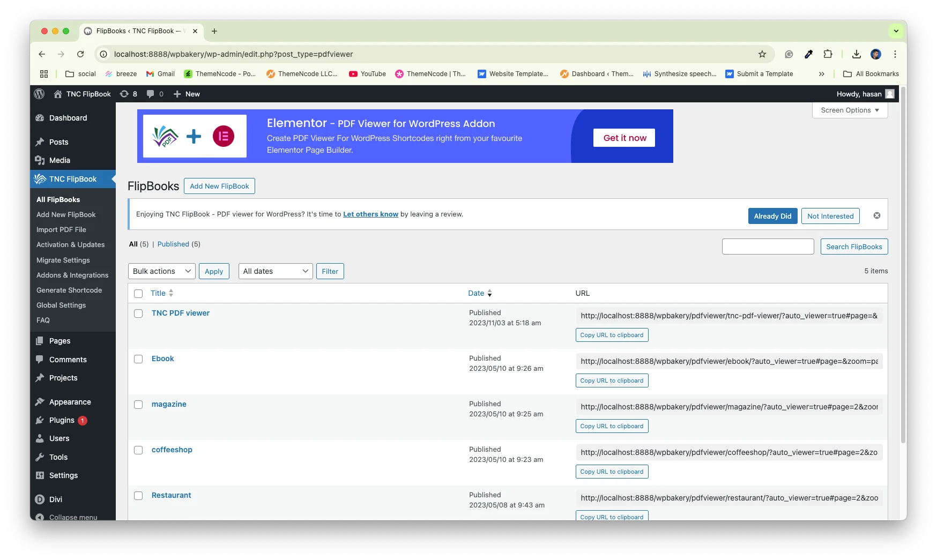Open the Bulk actions dropdown
937x560 pixels.
pos(161,271)
